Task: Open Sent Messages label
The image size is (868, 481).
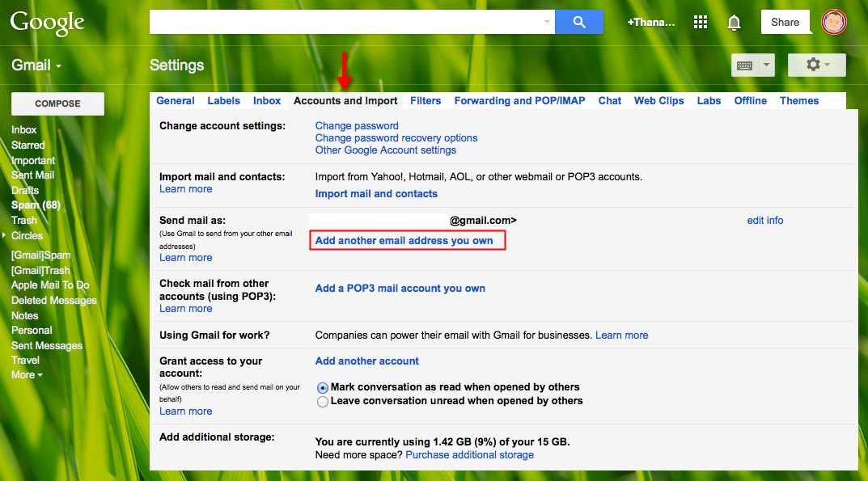Action: pyautogui.click(x=47, y=346)
